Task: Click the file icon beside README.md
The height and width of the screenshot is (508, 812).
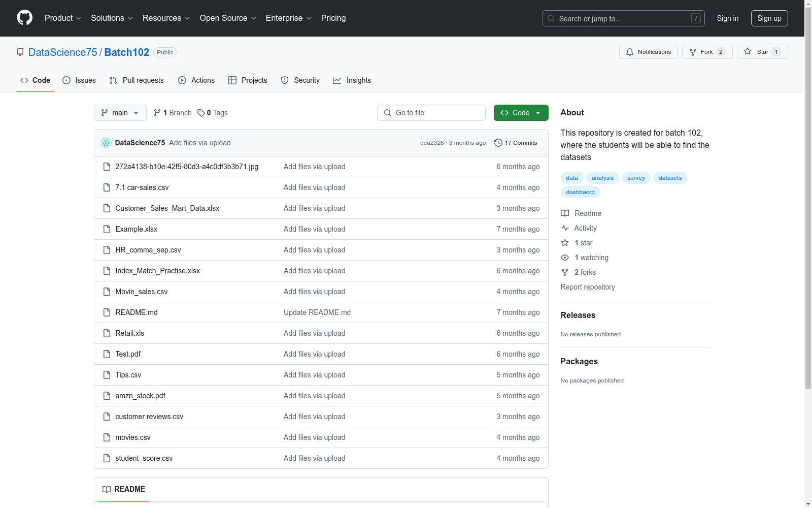Action: tap(107, 312)
